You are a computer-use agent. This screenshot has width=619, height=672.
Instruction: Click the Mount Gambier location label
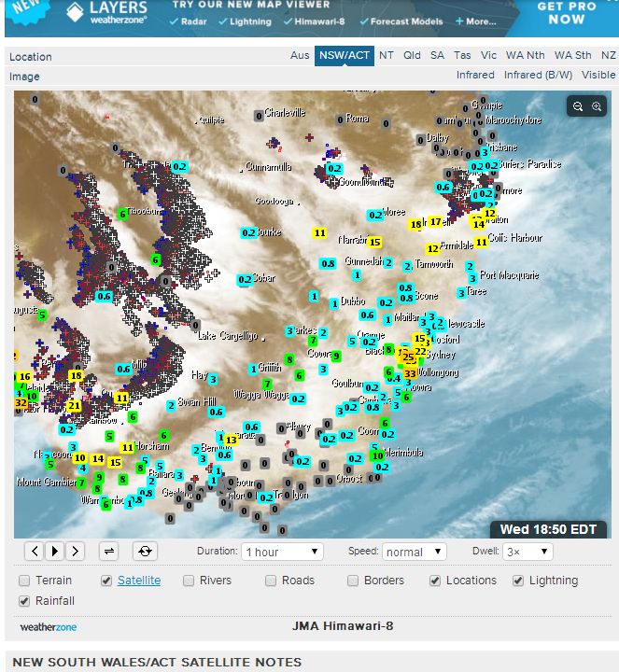pos(47,483)
